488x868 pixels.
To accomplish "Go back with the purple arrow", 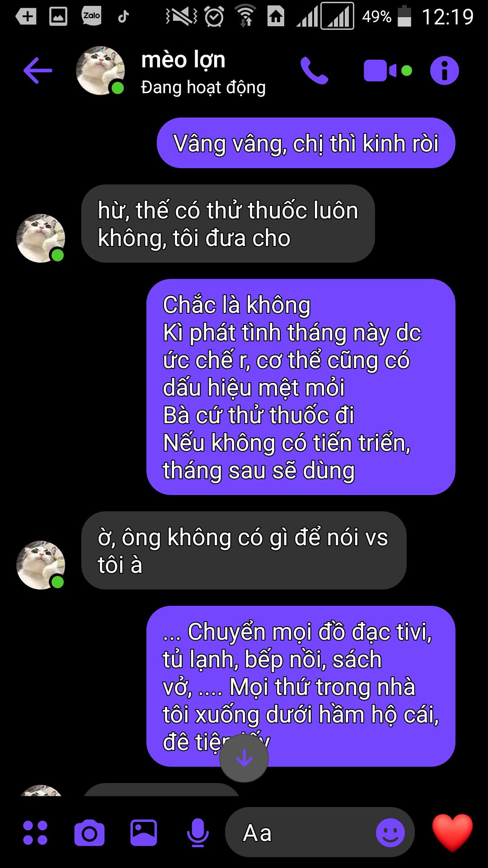I will (x=38, y=71).
